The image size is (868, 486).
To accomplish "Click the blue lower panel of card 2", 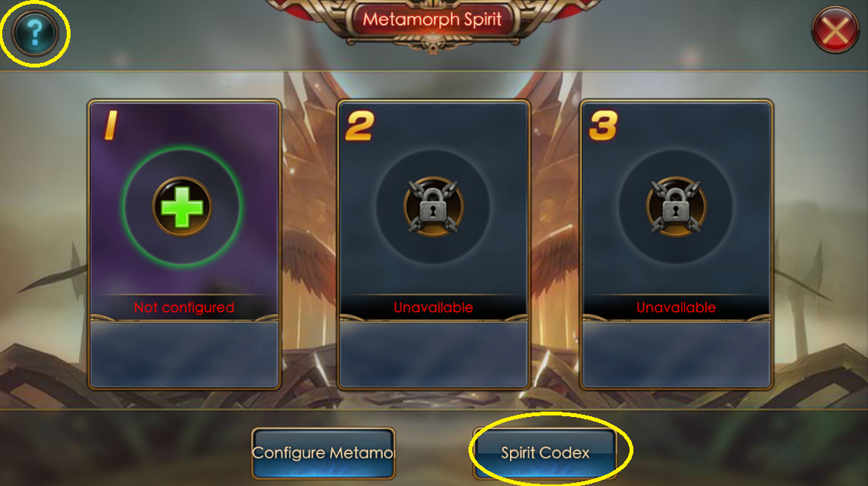I will (x=433, y=354).
